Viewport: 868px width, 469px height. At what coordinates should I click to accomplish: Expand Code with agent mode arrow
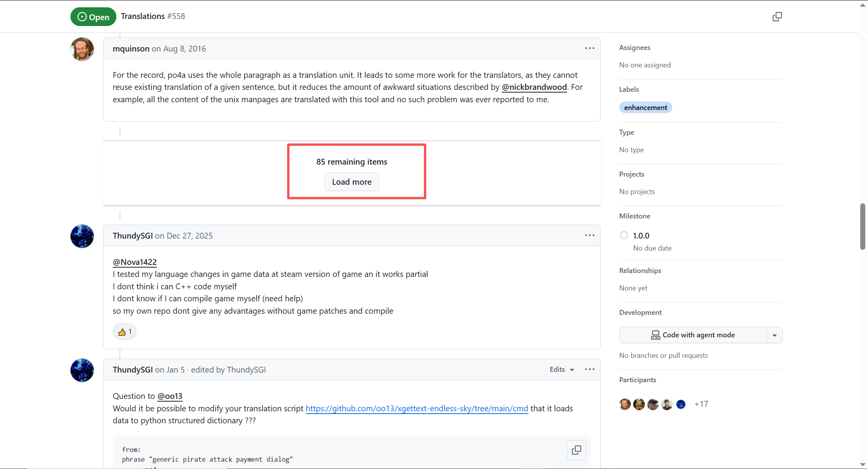click(774, 335)
